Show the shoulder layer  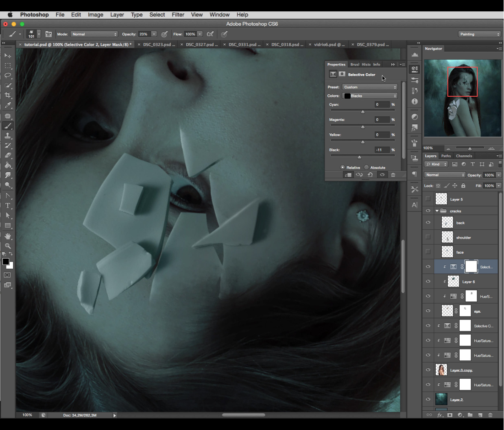[x=428, y=237]
